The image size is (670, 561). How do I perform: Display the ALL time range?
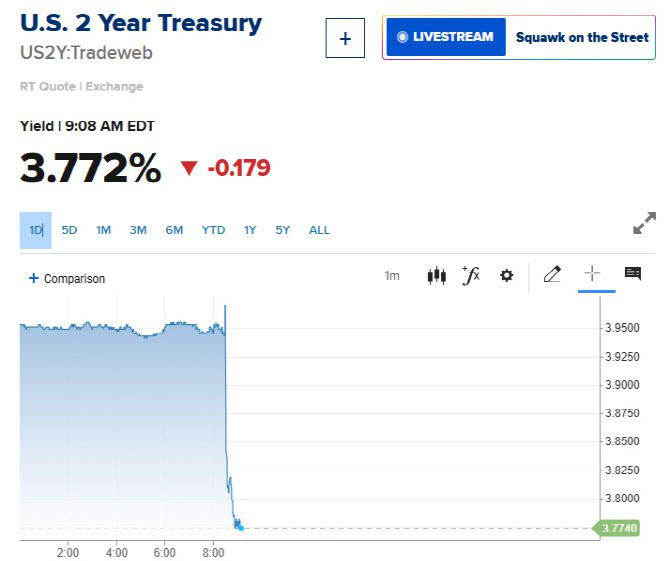(x=319, y=230)
